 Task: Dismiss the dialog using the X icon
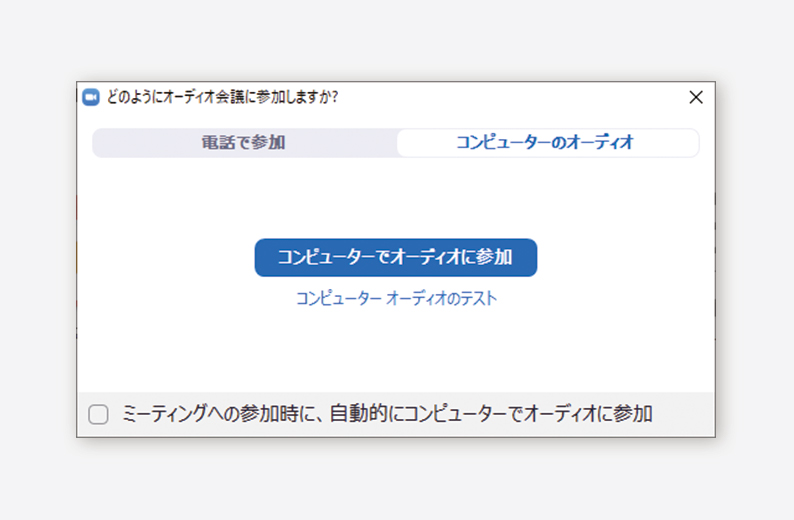point(696,97)
